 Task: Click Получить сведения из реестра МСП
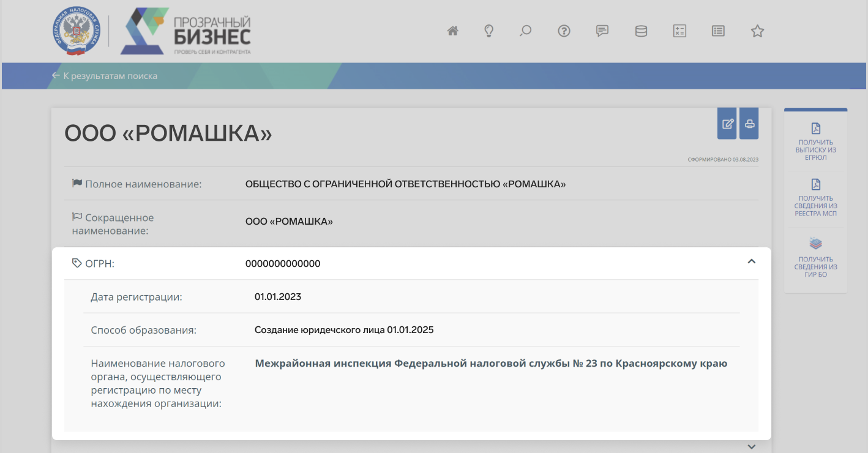(x=815, y=198)
